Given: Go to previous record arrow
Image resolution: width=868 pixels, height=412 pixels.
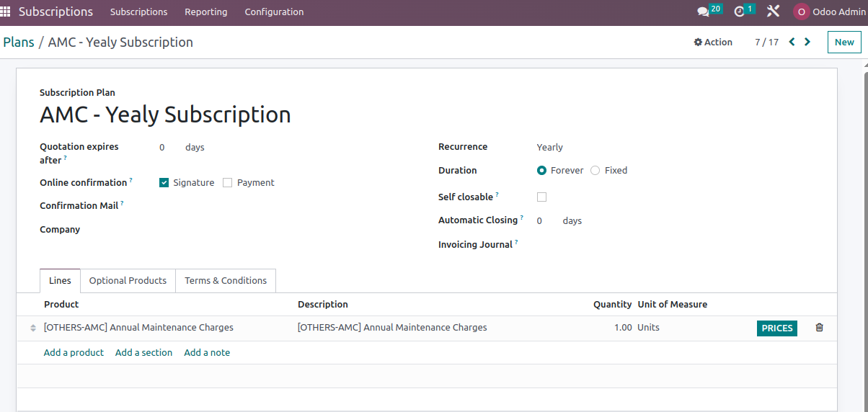Looking at the screenshot, I should point(792,42).
